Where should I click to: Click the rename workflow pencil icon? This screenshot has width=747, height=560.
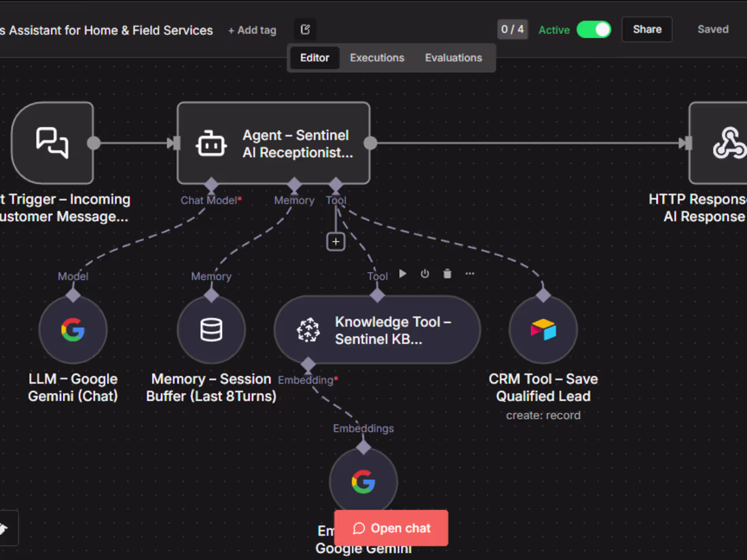tap(305, 29)
